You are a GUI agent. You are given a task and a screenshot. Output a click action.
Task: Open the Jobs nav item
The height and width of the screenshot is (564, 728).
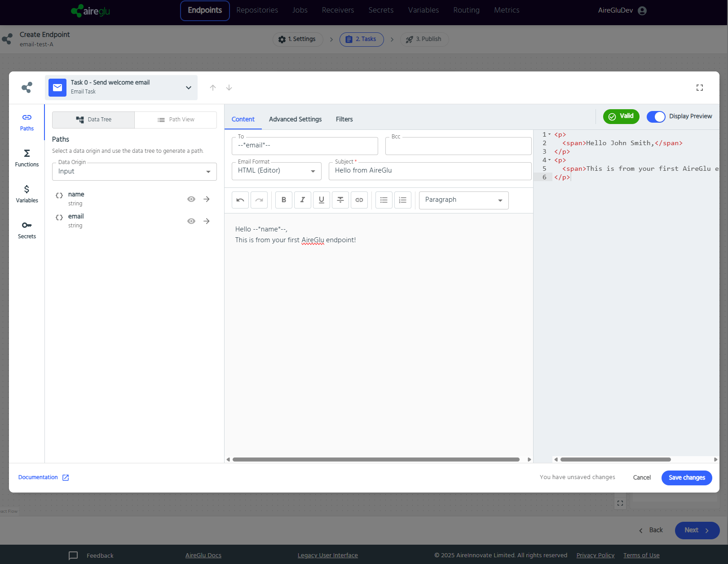pyautogui.click(x=300, y=10)
